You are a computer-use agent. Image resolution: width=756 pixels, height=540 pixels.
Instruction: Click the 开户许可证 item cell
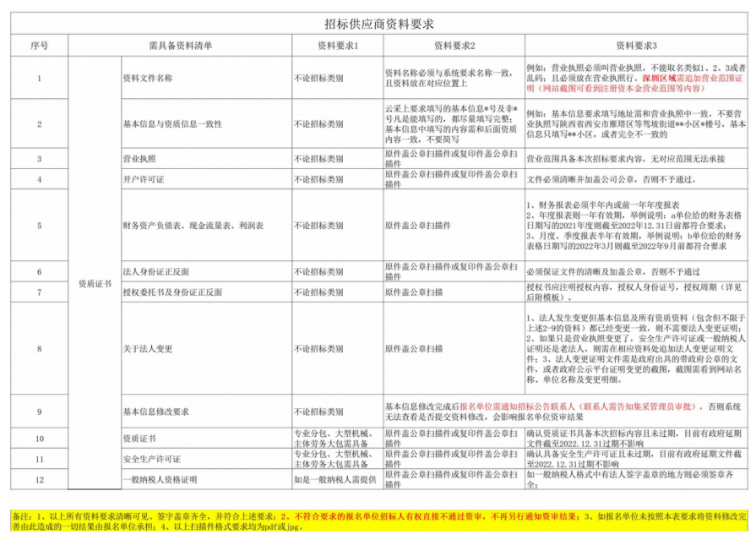point(207,179)
